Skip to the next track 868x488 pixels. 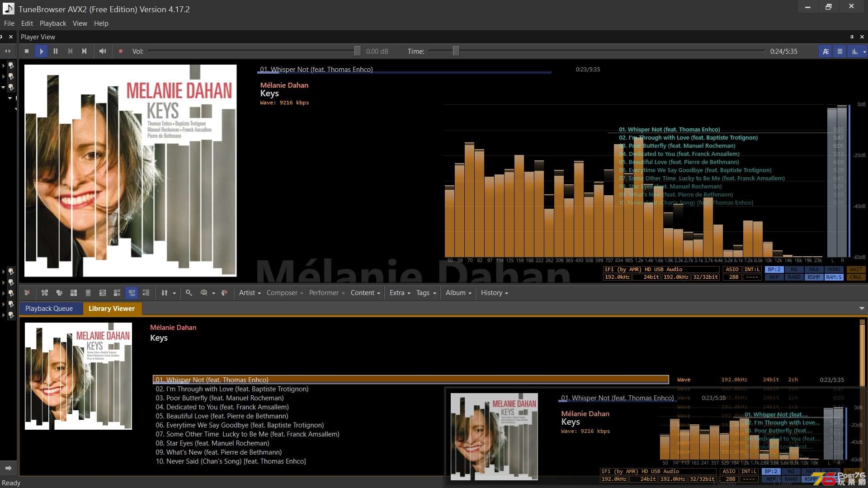click(84, 52)
